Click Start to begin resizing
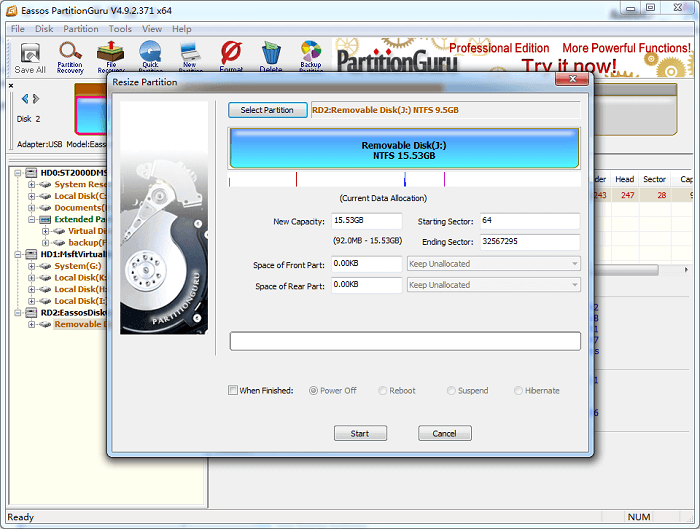700x529 pixels. pyautogui.click(x=360, y=433)
